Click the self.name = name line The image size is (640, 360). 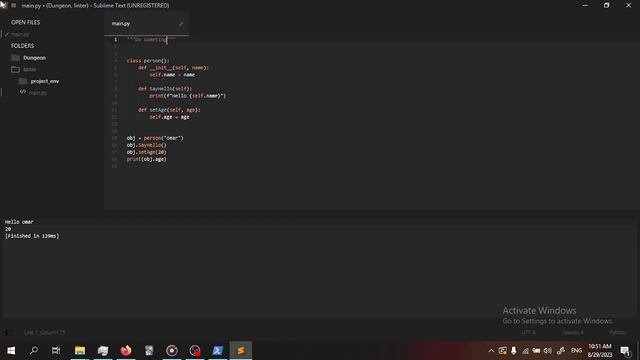(x=172, y=75)
